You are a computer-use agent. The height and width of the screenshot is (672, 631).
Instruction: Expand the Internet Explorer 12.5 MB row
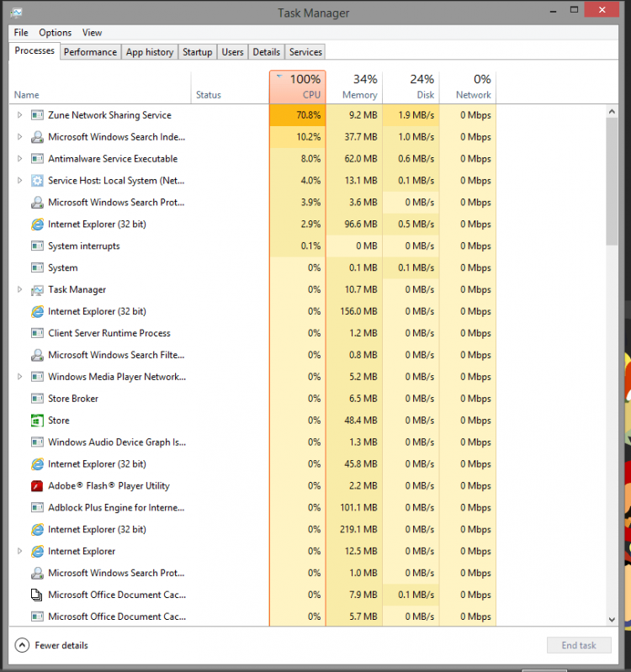pos(19,551)
